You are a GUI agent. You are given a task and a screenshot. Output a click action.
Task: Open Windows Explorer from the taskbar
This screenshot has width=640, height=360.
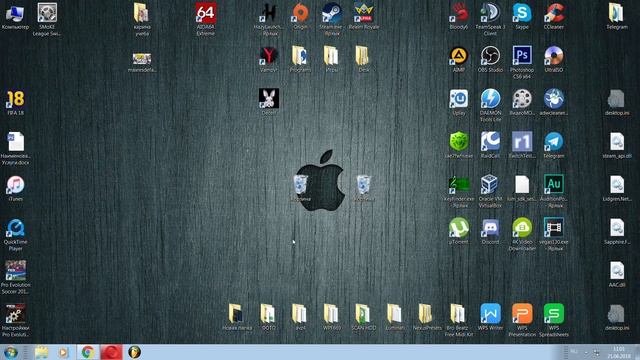(41, 352)
